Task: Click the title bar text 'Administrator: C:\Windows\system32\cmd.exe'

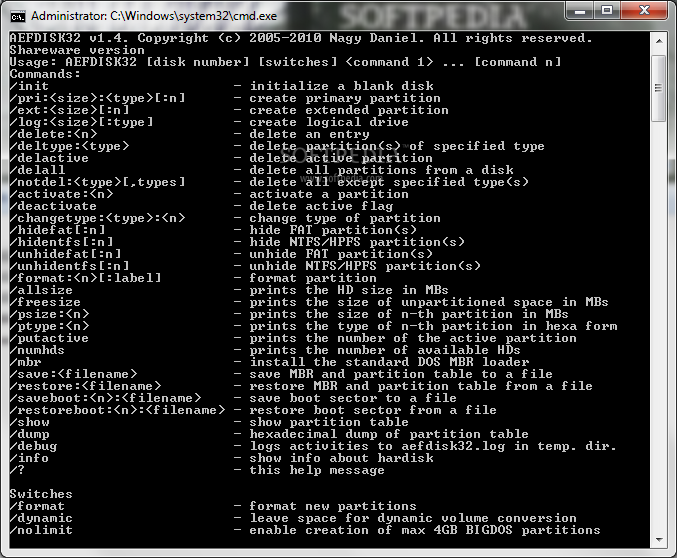Action: [154, 16]
